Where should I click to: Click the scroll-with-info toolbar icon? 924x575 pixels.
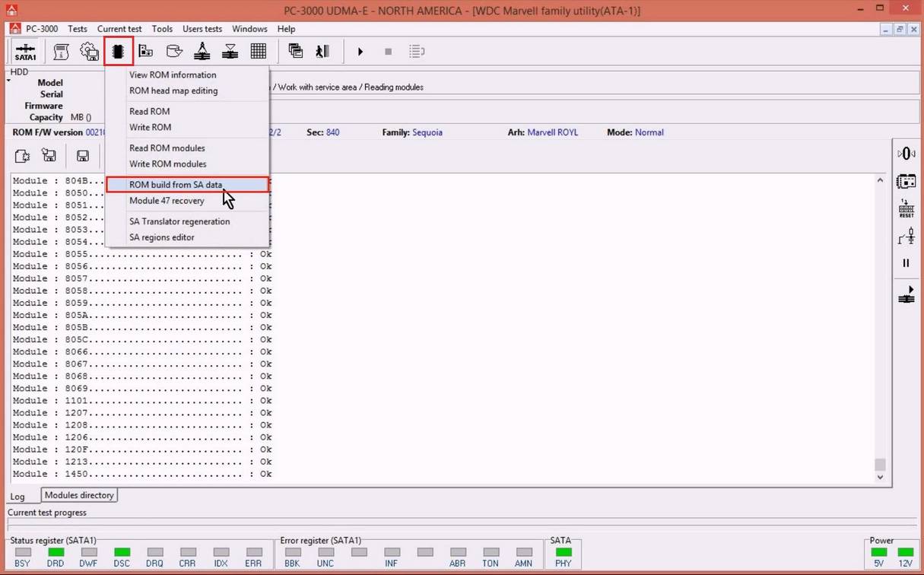pos(62,52)
